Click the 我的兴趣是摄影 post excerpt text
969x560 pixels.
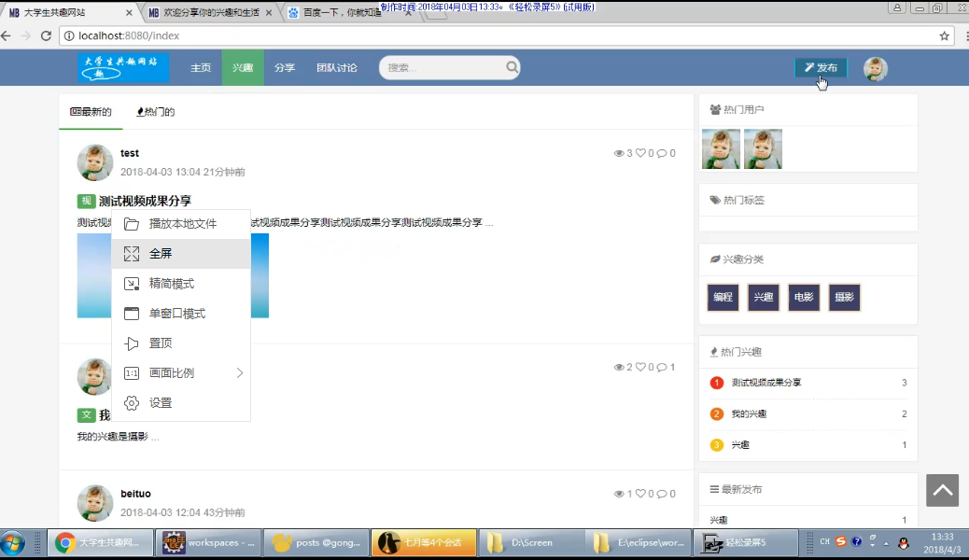tap(112, 437)
